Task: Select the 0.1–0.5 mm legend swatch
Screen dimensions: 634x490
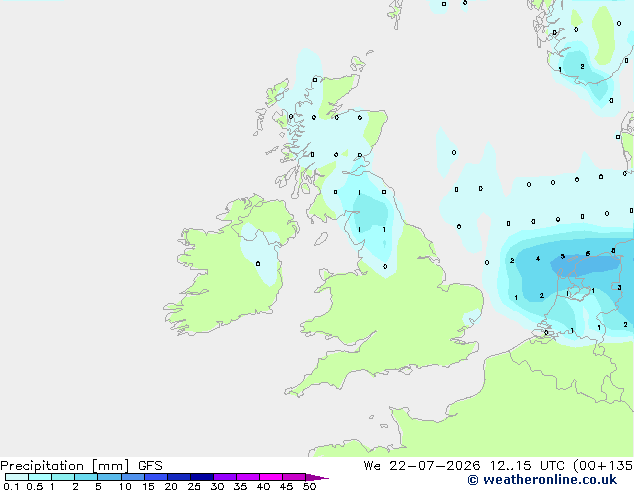Action: (x=17, y=477)
